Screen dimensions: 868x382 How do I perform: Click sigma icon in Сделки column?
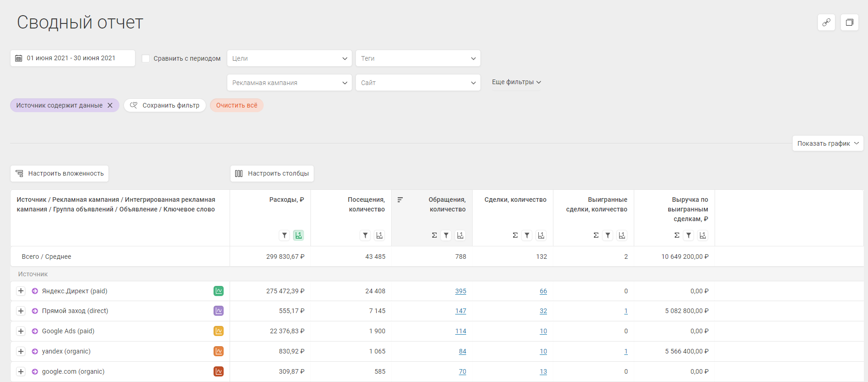(x=515, y=235)
